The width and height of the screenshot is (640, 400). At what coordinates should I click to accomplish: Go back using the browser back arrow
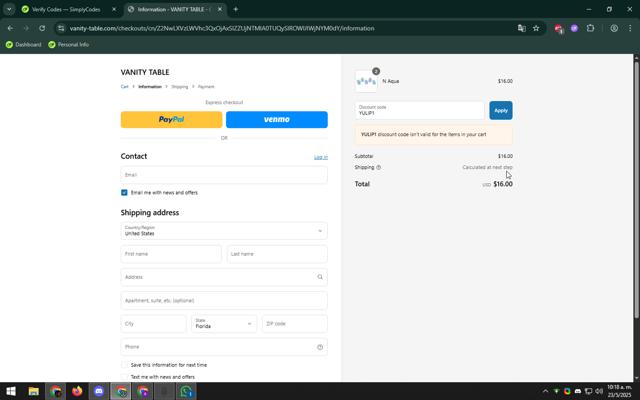click(10, 28)
